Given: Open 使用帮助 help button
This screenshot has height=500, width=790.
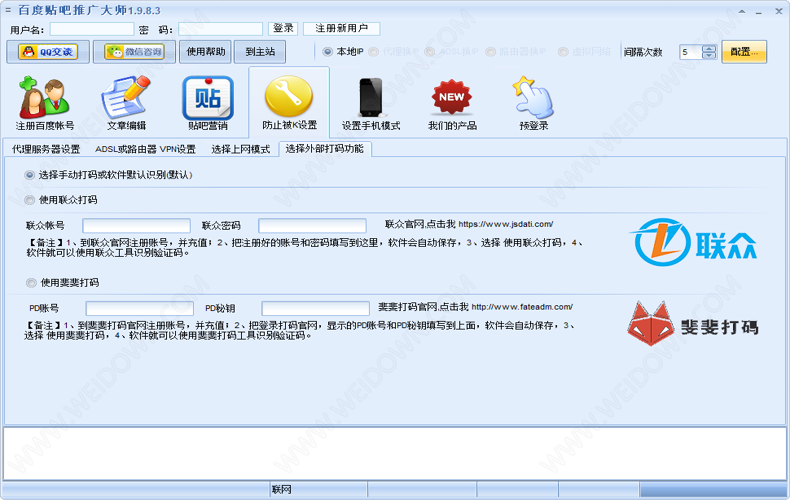Looking at the screenshot, I should (205, 52).
